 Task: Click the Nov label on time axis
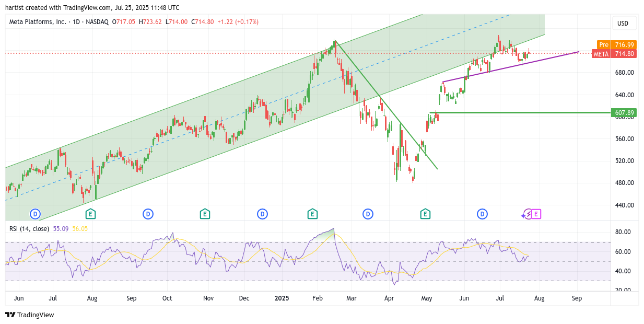coord(208,298)
